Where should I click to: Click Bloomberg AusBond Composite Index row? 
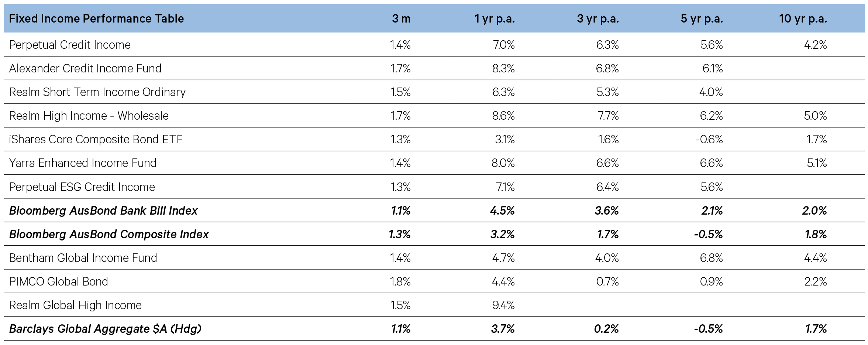click(434, 234)
